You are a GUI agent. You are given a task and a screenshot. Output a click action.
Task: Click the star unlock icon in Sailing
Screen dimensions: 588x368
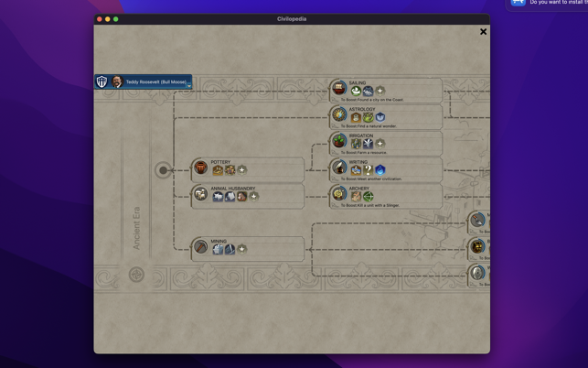pos(380,91)
